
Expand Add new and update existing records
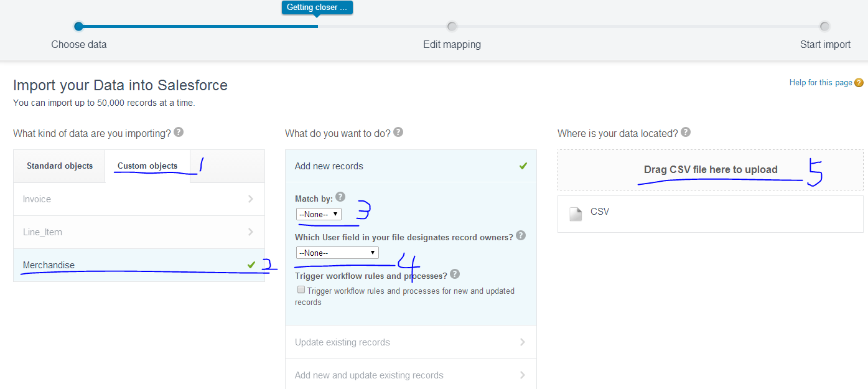[x=411, y=375]
